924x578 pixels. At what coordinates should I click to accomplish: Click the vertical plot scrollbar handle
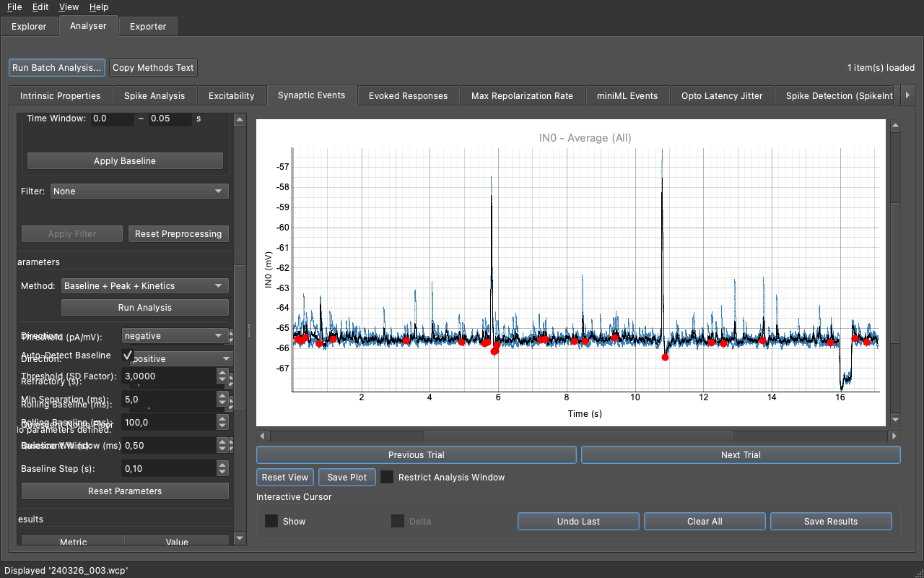(896, 275)
